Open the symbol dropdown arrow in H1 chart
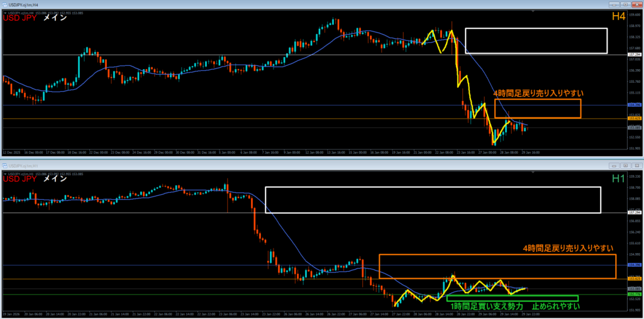The width and height of the screenshot is (644, 319). (5, 174)
